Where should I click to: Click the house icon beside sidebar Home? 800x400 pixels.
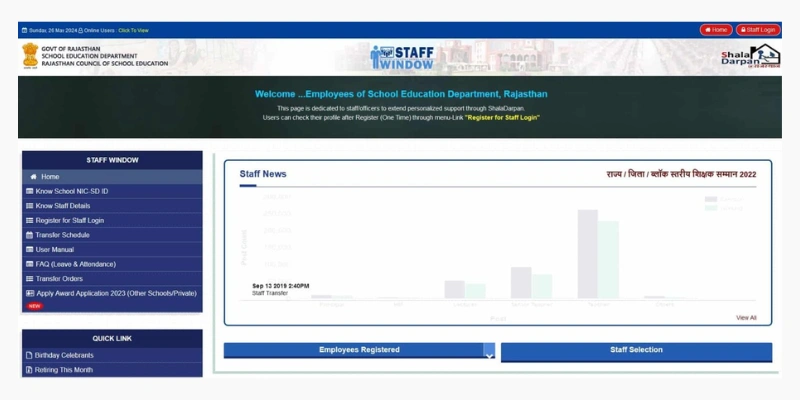pos(33,176)
